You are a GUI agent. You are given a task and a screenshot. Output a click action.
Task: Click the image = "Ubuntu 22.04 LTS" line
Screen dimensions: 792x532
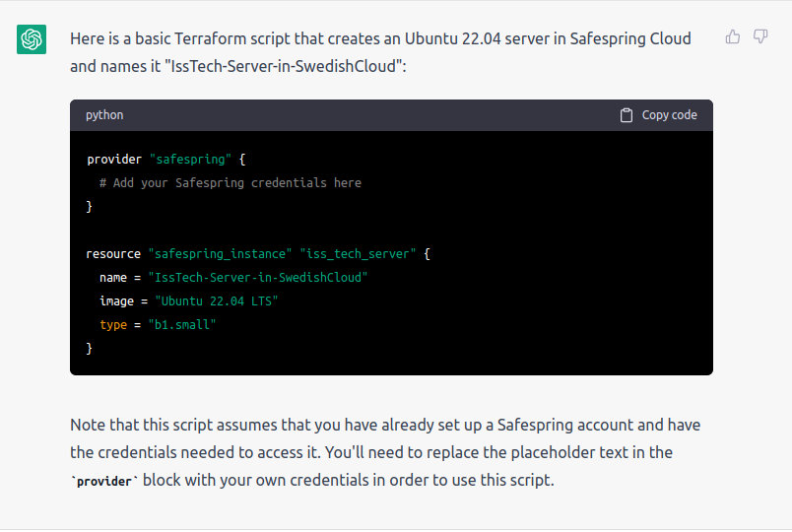[x=189, y=301]
